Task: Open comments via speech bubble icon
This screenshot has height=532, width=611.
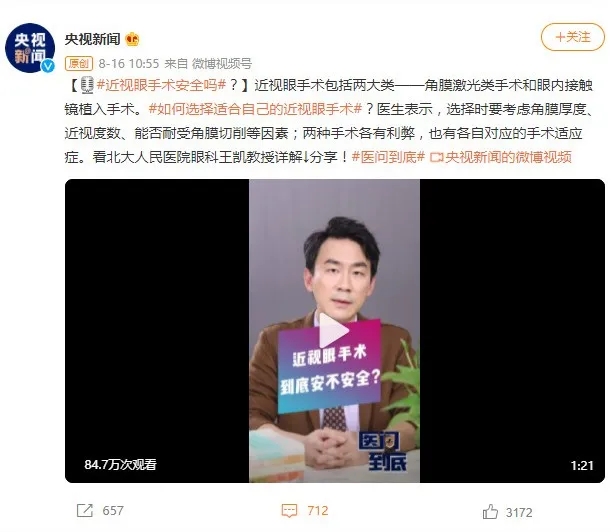Action: click(x=289, y=511)
